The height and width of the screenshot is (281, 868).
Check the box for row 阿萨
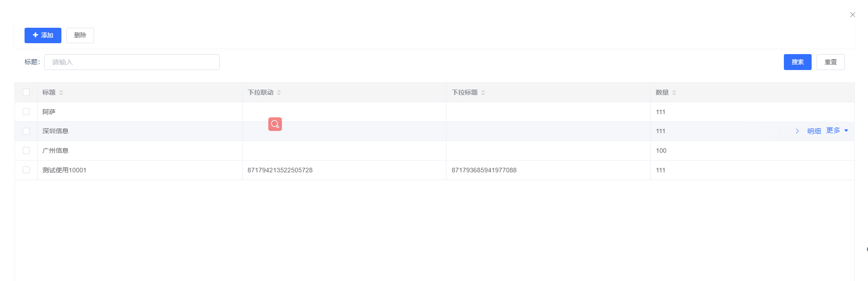[x=26, y=112]
